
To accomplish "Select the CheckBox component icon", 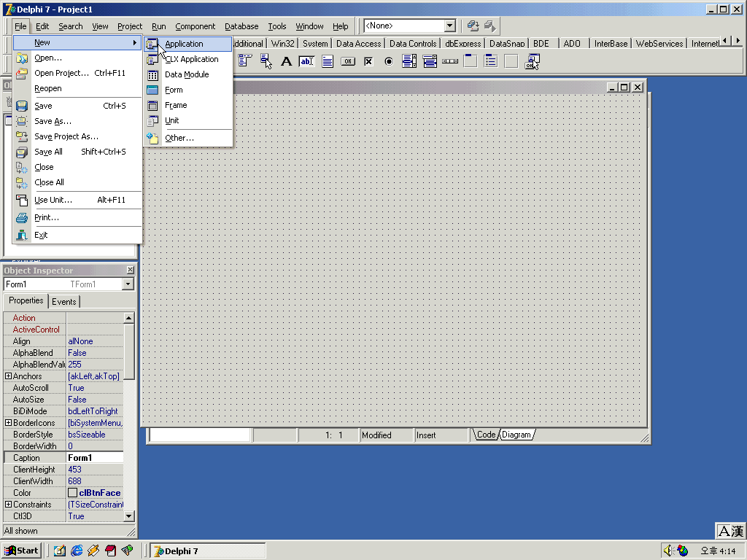I will [x=368, y=62].
